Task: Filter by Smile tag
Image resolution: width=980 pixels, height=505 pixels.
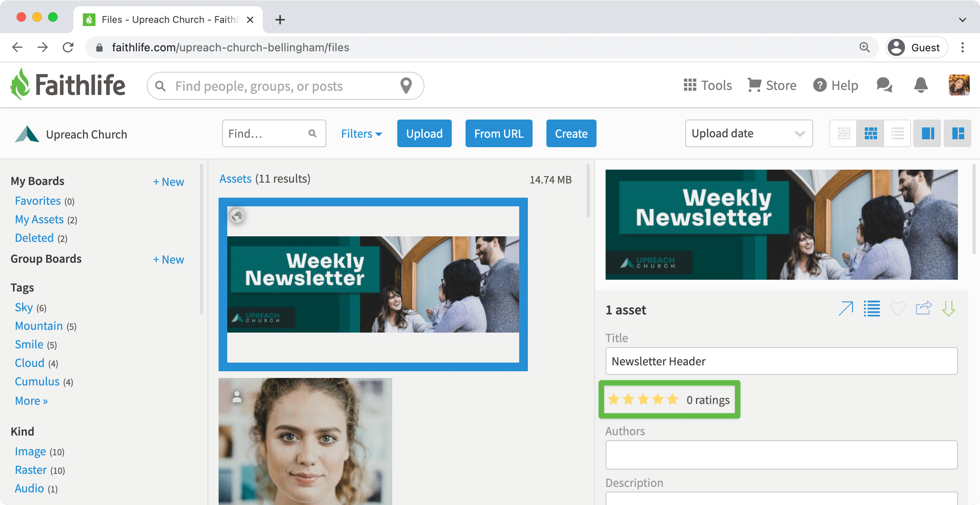Action: (x=29, y=344)
